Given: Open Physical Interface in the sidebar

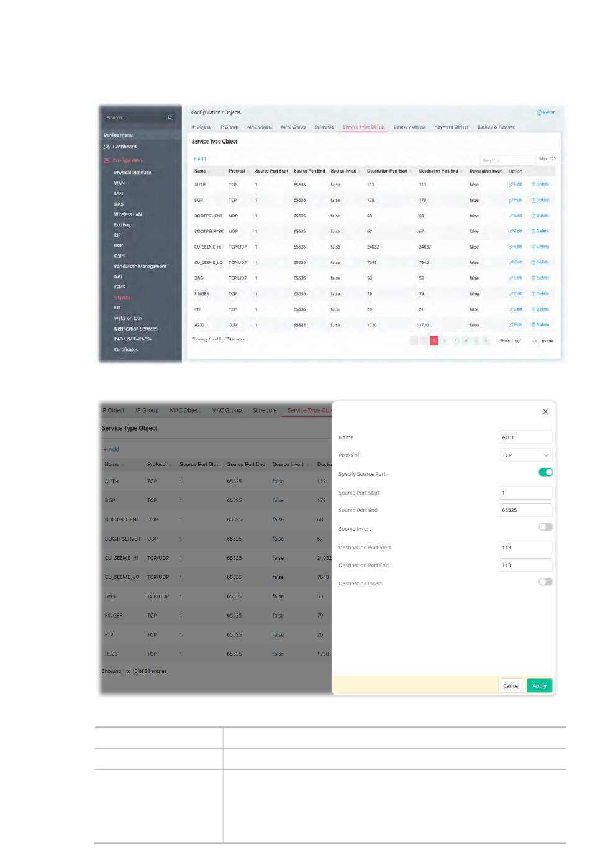Looking at the screenshot, I should click(132, 173).
